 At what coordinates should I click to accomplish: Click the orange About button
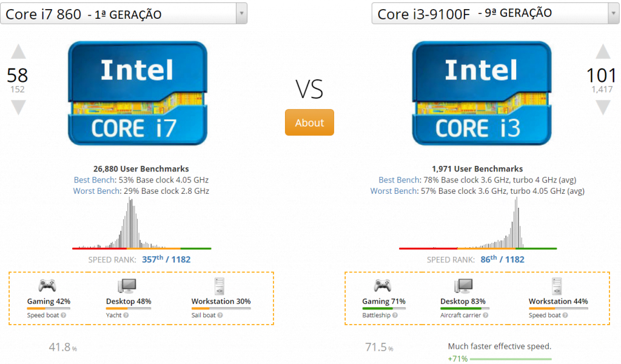[309, 123]
